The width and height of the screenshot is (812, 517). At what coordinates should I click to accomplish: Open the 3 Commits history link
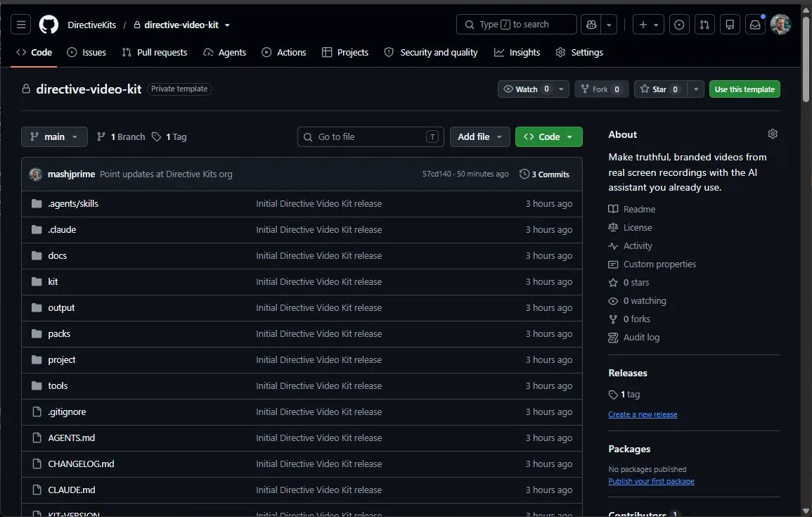[x=544, y=174]
